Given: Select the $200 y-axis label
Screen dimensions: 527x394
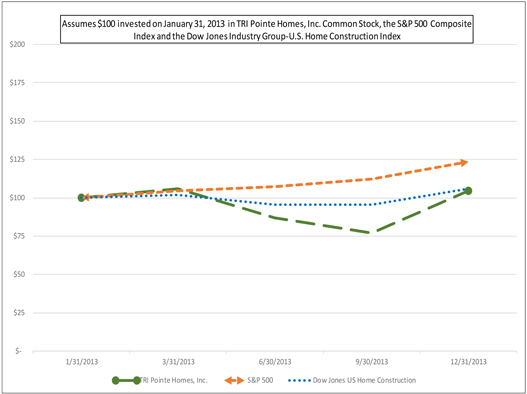Looking at the screenshot, I should point(17,44).
